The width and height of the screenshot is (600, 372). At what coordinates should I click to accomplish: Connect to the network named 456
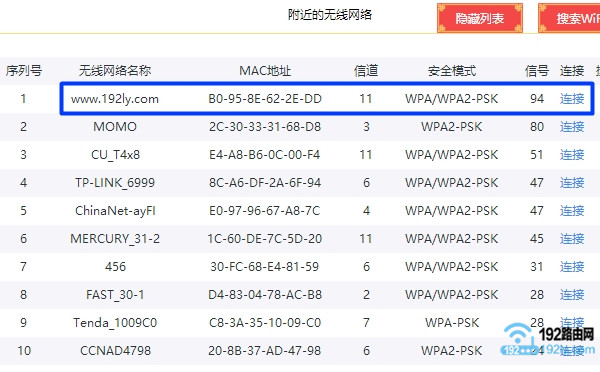coord(572,266)
